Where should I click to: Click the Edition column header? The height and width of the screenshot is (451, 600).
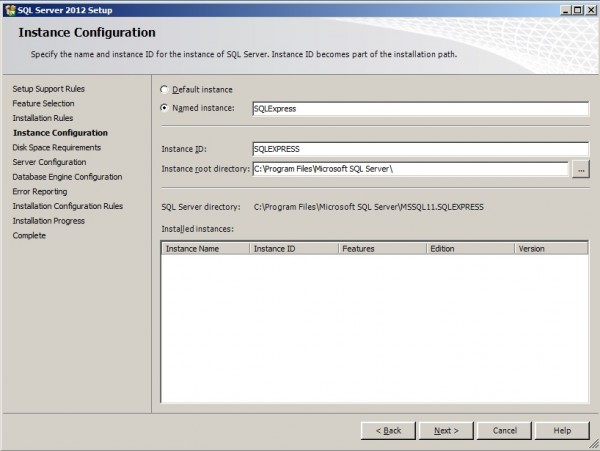point(470,249)
